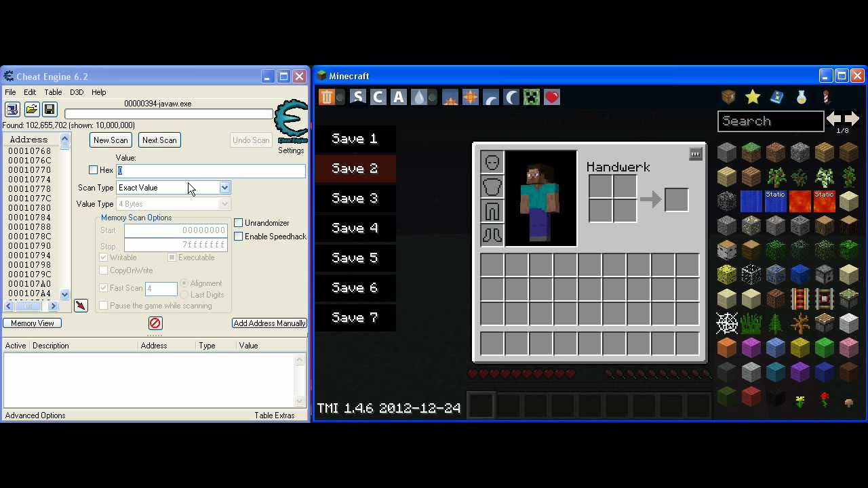This screenshot has width=868, height=488.
Task: Pick the orange wool block
Action: click(727, 348)
